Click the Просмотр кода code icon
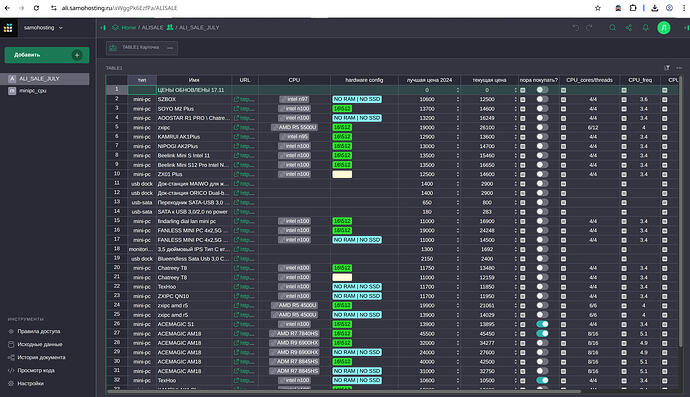 [x=11, y=371]
